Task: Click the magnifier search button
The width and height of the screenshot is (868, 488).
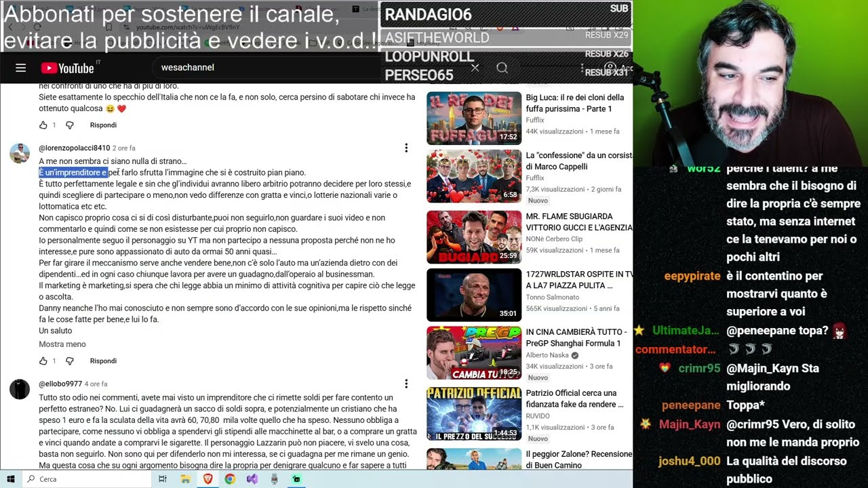Action: (x=502, y=68)
